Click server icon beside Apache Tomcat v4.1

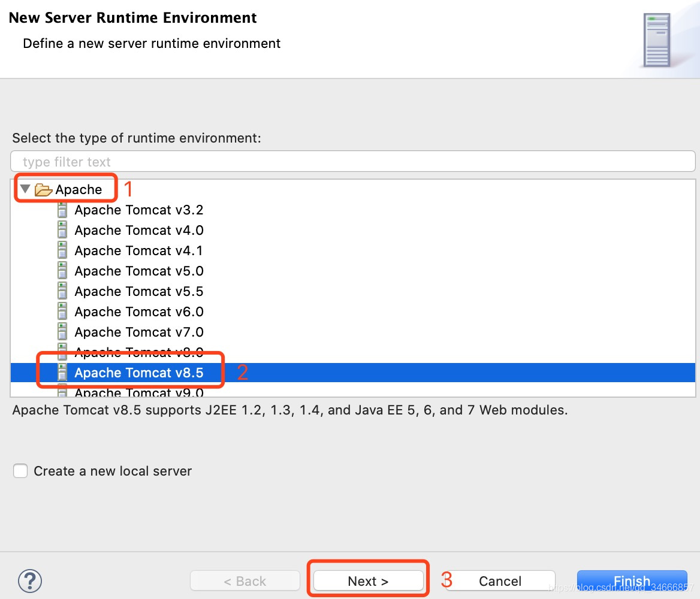pos(62,250)
